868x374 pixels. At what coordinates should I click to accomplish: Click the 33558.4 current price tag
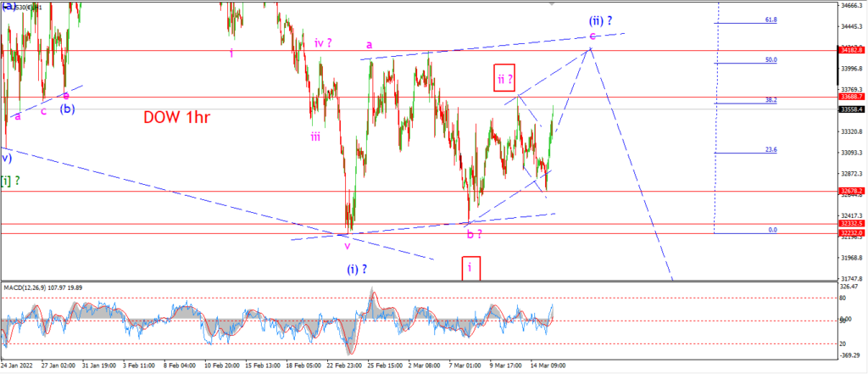point(853,109)
